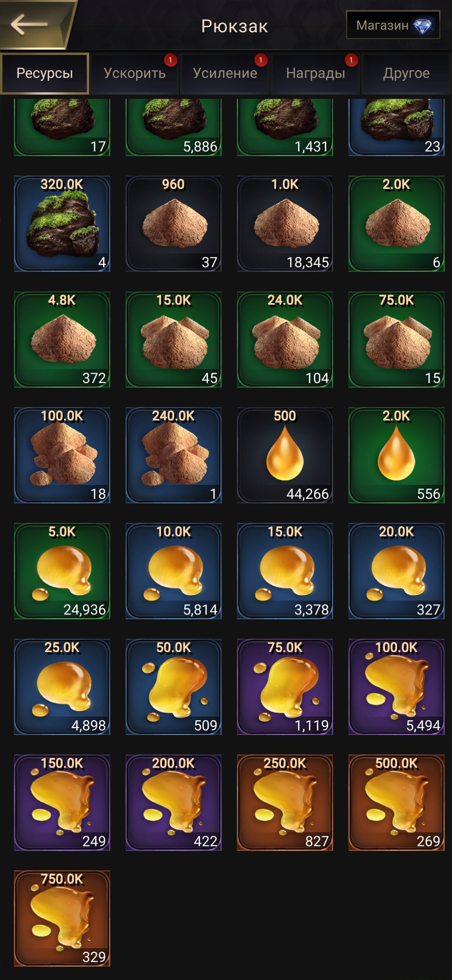Image resolution: width=452 pixels, height=980 pixels.
Task: Open the Усиление tab
Action: click(x=225, y=73)
